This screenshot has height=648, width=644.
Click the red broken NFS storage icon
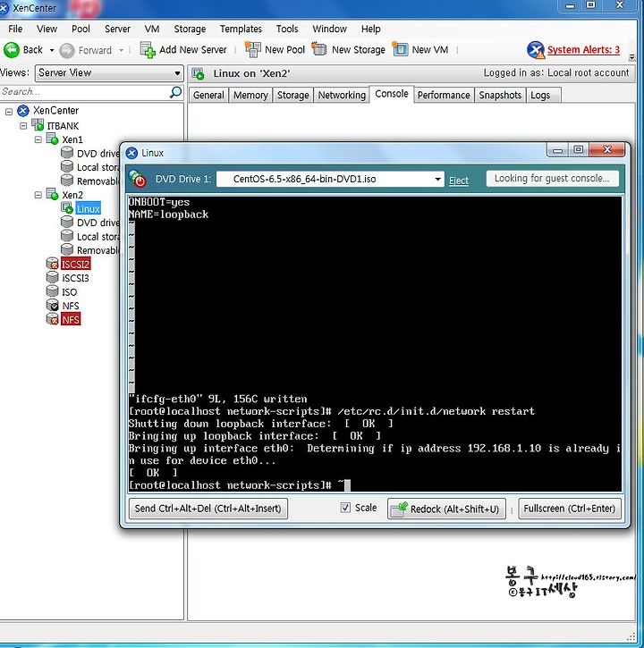pos(52,318)
